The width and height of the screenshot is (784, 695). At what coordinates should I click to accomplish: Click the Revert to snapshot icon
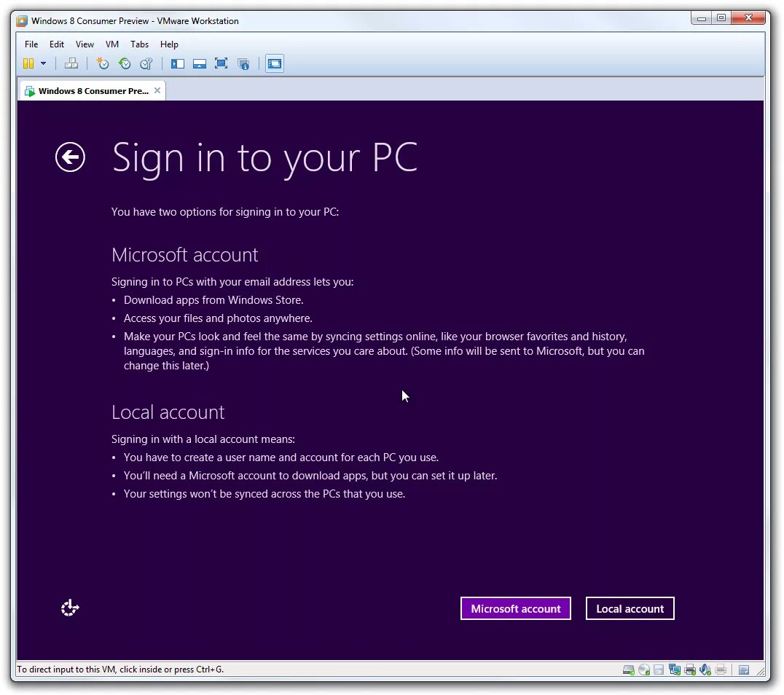click(125, 63)
